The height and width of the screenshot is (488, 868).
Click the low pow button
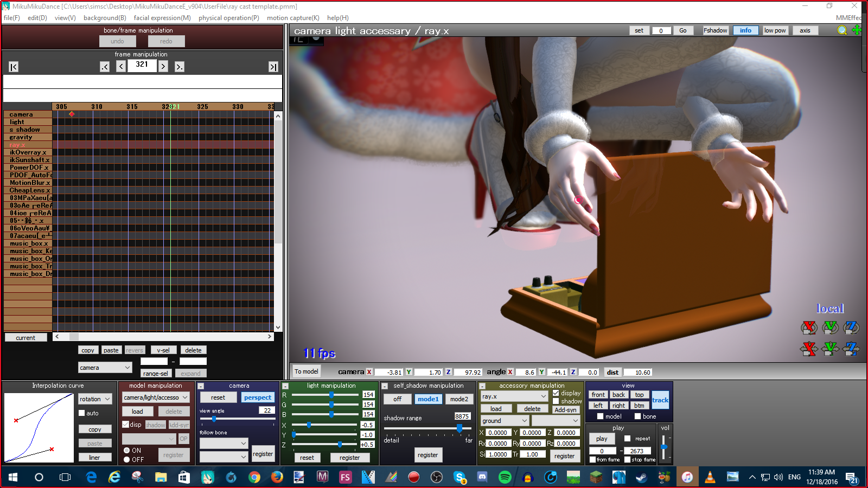pos(775,30)
